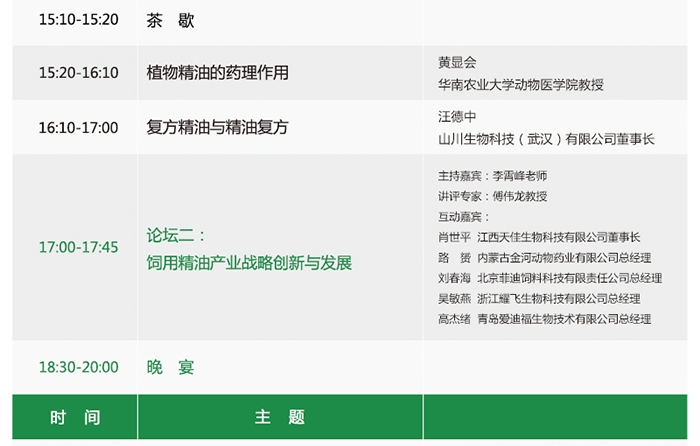Click the green 17:00-17:45 time slot
This screenshot has height=446, width=700.
78,247
